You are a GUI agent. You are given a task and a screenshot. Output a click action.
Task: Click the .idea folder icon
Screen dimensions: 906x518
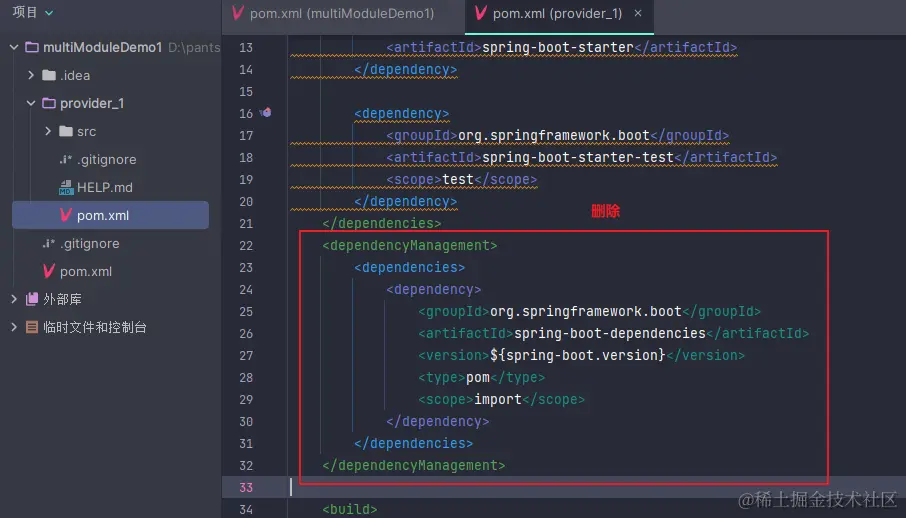49,75
